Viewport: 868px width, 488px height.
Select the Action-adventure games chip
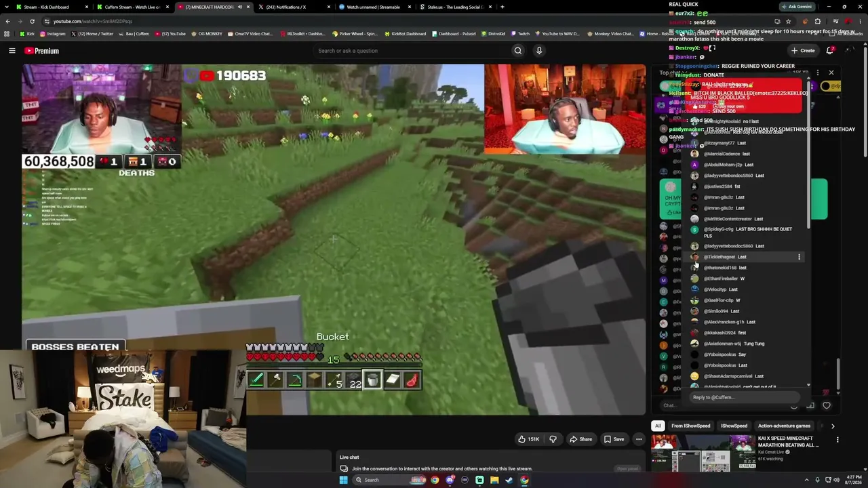point(784,426)
